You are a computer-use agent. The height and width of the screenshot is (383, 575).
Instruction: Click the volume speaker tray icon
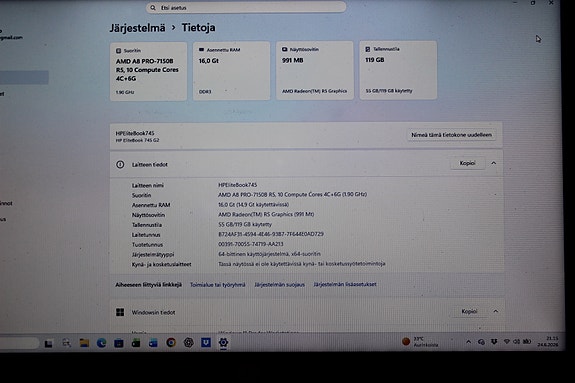tap(516, 342)
